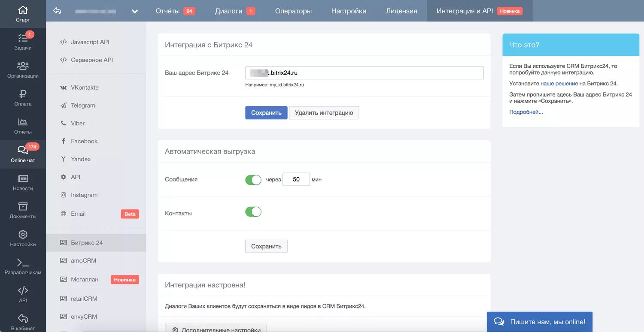The image size is (644, 332).
Task: Open the Пишите нам, мы online chat widget
Action: 540,322
